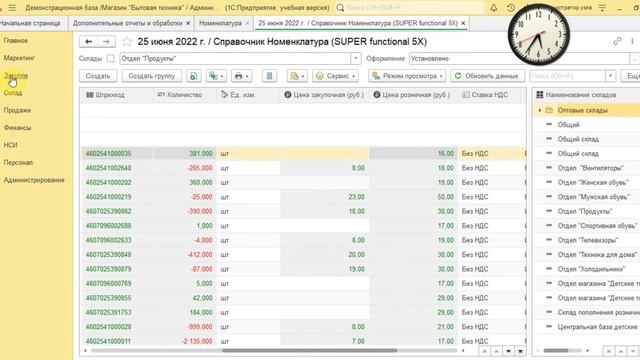The height and width of the screenshot is (360, 640).
Task: Open the title bar settings lines icon
Action: (x=602, y=8)
